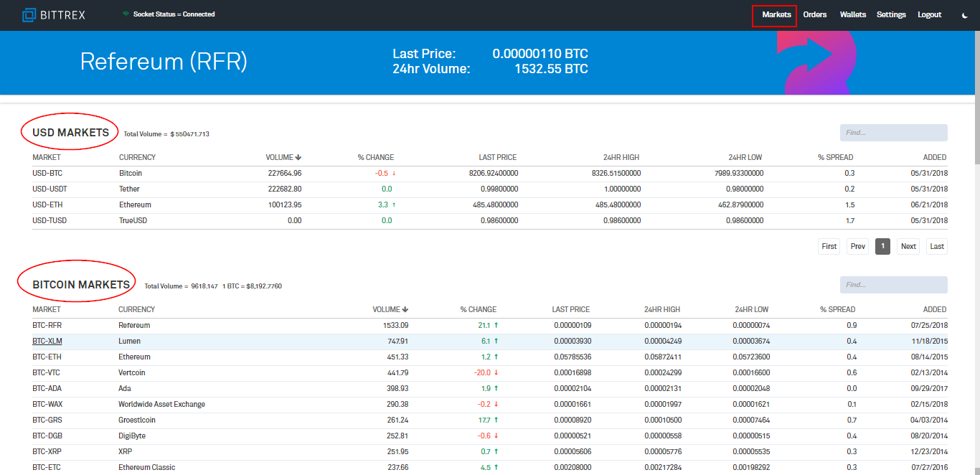This screenshot has height=475, width=980.
Task: Go to First page of USD Markets
Action: [x=829, y=246]
